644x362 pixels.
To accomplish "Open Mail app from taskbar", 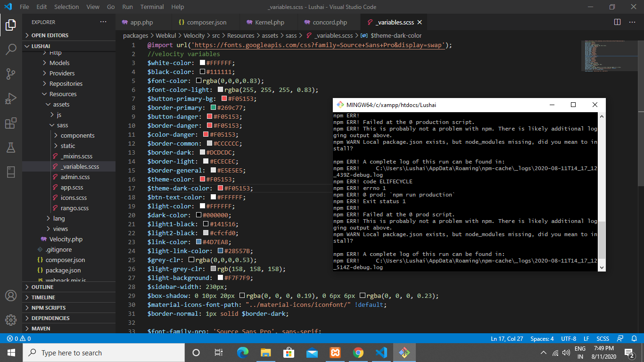I will click(x=312, y=353).
